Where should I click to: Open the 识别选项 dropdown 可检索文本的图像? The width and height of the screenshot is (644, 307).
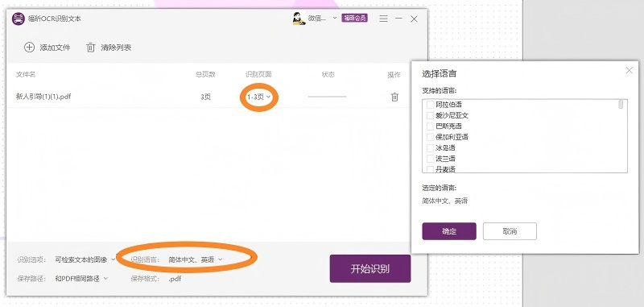coord(85,259)
